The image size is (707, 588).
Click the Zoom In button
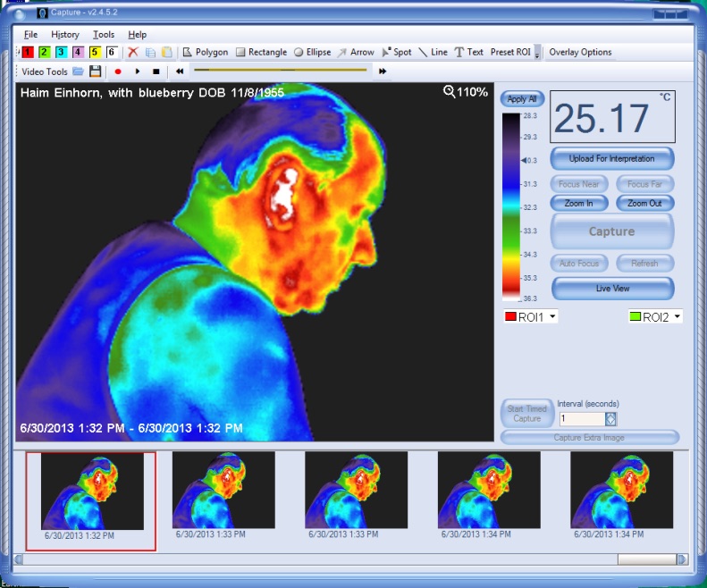[579, 204]
